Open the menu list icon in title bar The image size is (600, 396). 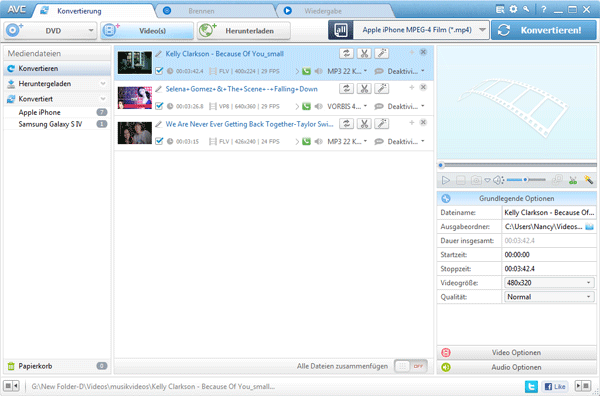coord(500,10)
